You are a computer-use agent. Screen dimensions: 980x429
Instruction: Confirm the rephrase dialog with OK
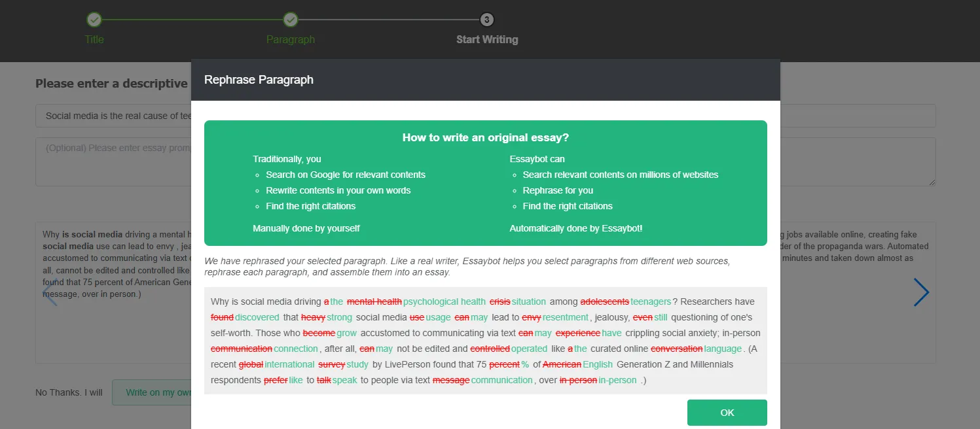[x=727, y=413]
